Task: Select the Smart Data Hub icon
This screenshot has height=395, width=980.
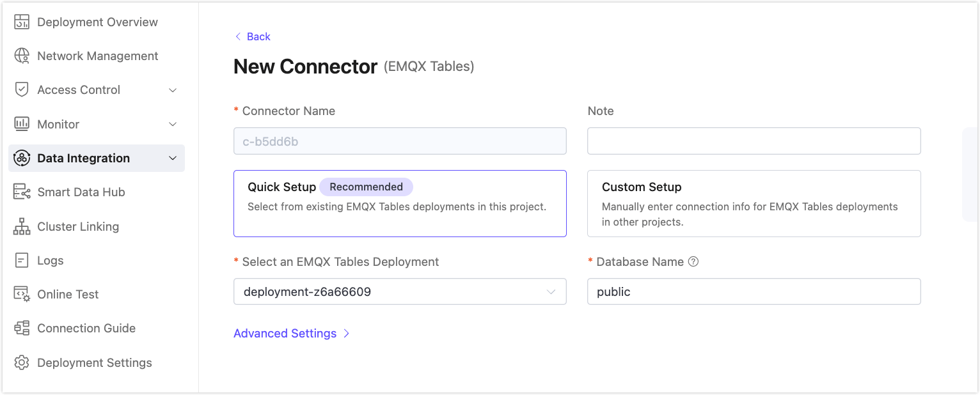Action: [x=21, y=192]
